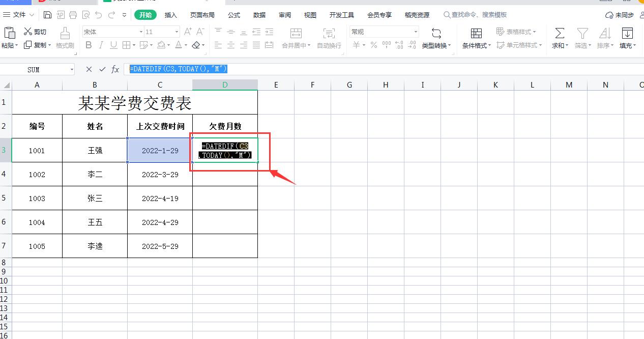Image resolution: width=644 pixels, height=339 pixels.
Task: Click font color A icon
Action: 179,45
